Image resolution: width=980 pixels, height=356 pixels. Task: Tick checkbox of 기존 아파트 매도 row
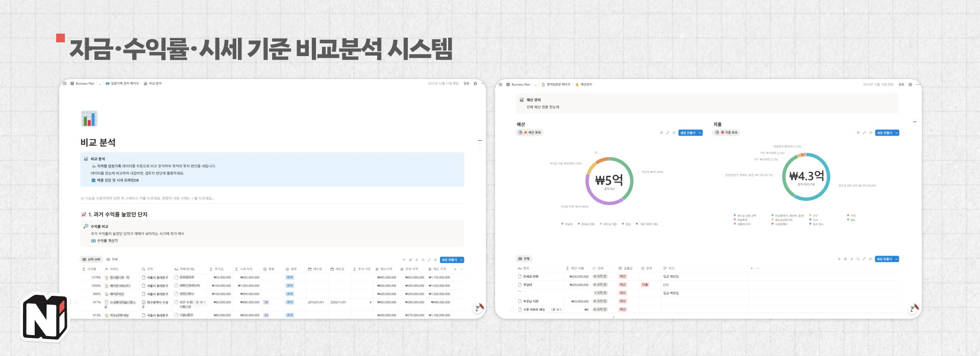[x=512, y=309]
